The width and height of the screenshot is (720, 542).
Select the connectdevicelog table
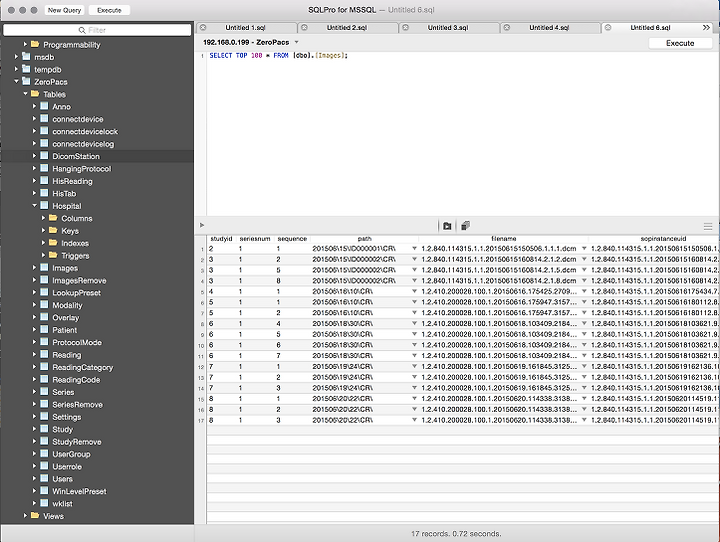[83, 144]
